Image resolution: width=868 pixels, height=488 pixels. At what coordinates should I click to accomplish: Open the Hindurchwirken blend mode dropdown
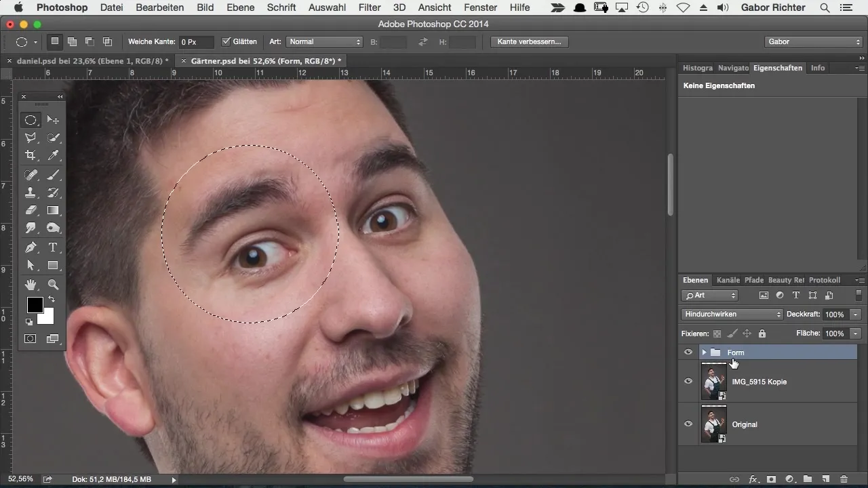pos(732,314)
